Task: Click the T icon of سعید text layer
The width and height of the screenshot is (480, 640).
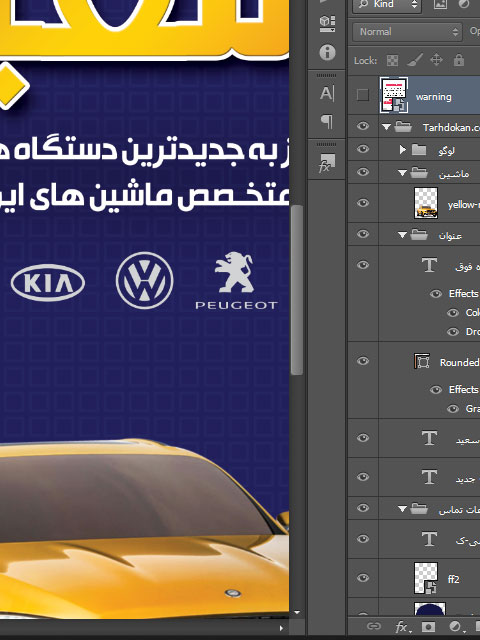Action: click(x=429, y=438)
